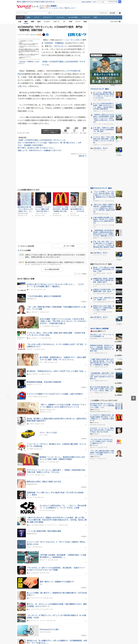This screenshot has width=138, height=644.
Task: Click the McDonald's logo recommended article thumbnail
Action: pos(61,199)
